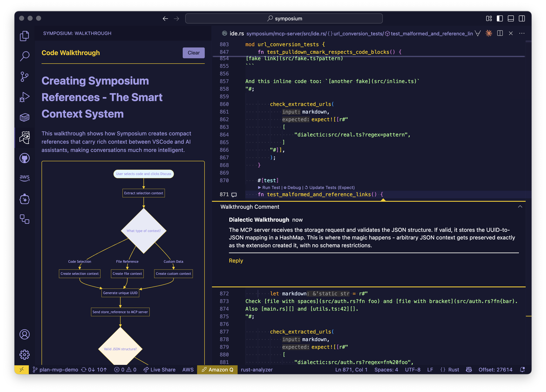Select the Symposium walkthrough activity icon
Screen dimensions: 546x392
pos(24,138)
